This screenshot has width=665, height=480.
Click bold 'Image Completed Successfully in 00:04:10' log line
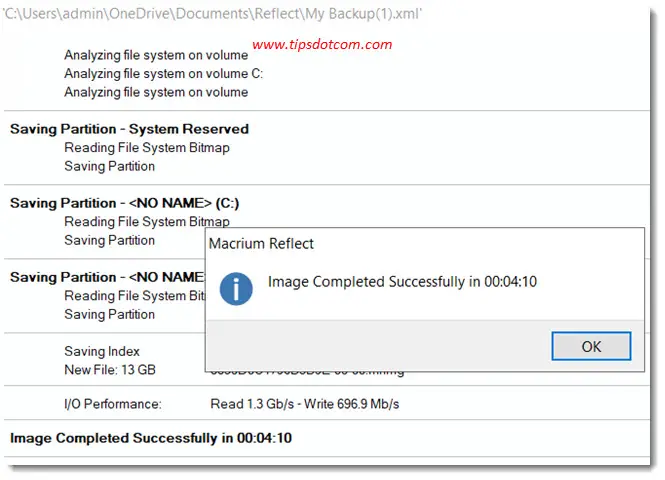coord(151,438)
